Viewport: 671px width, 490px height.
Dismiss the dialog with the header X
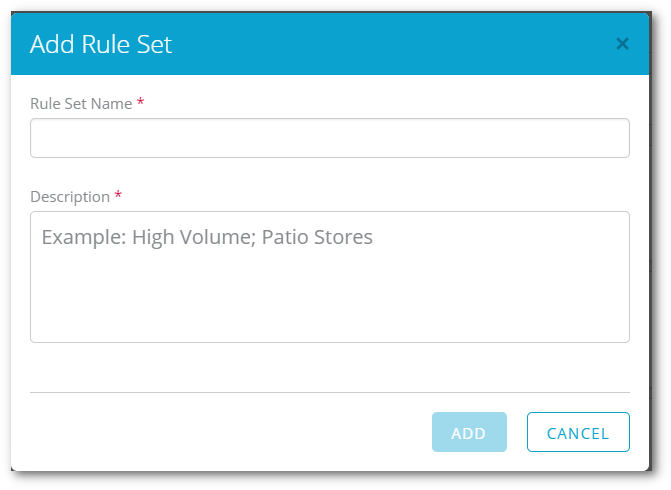coord(622,44)
